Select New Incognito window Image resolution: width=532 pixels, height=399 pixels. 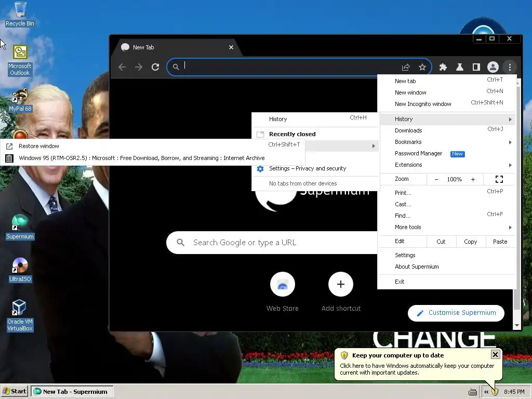tap(447, 104)
